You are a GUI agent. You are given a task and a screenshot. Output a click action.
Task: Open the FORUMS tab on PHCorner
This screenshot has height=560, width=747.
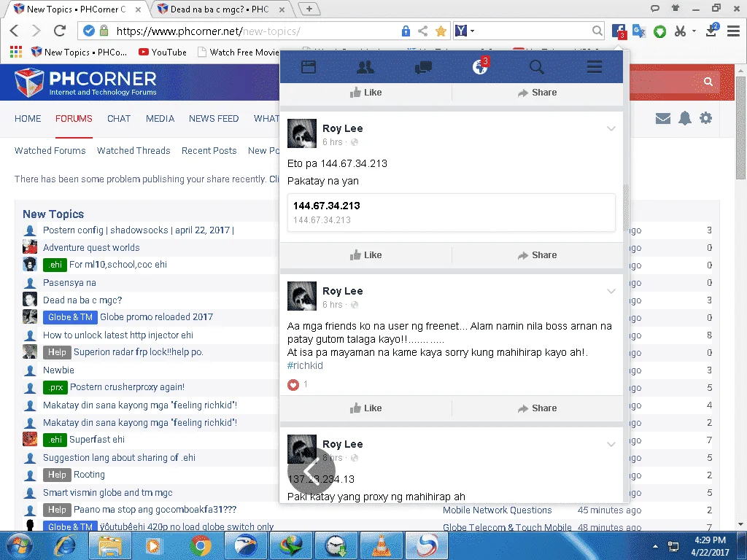(x=74, y=119)
